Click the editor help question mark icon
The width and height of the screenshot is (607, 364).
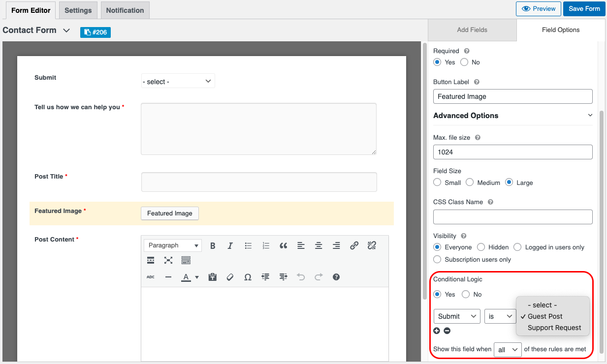(336, 277)
